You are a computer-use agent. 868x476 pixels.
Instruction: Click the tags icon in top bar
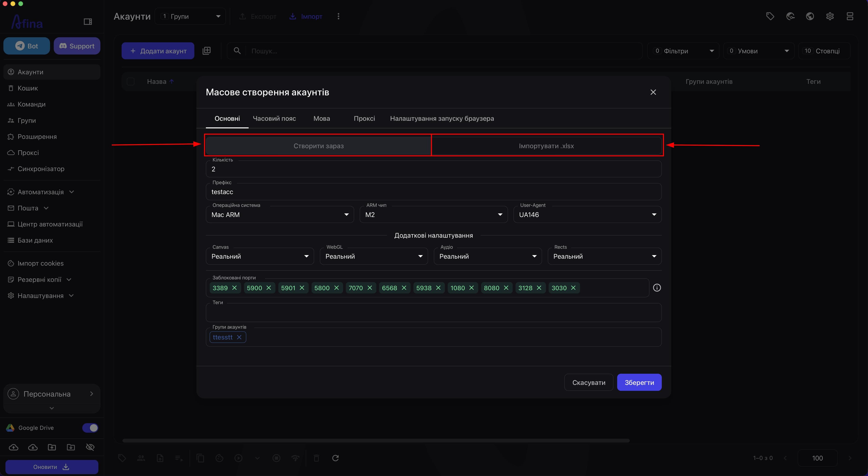click(770, 16)
